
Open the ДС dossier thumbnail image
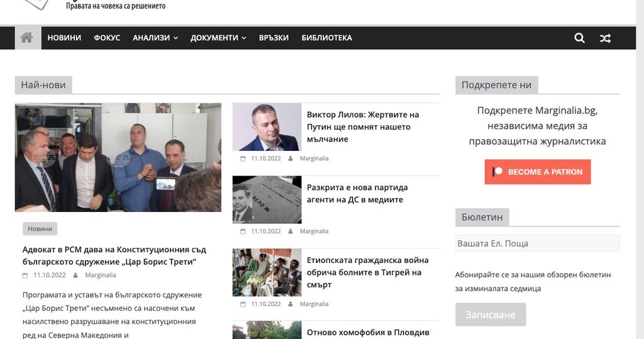(x=267, y=200)
